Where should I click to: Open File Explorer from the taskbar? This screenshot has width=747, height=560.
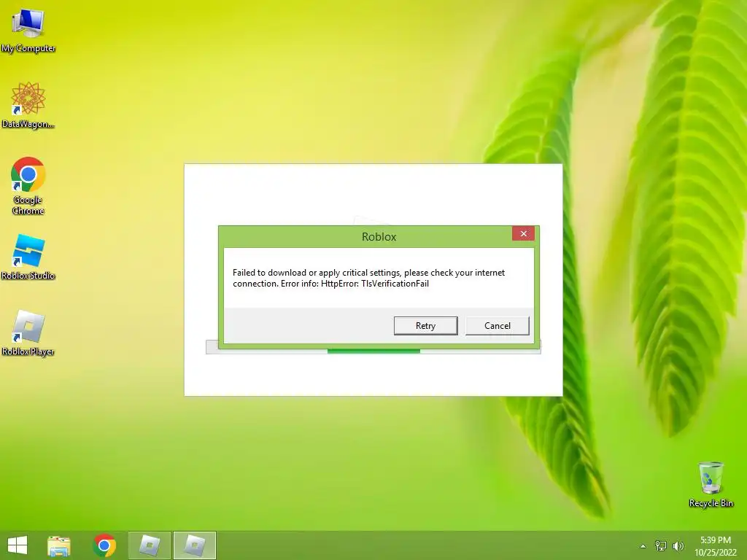[59, 545]
